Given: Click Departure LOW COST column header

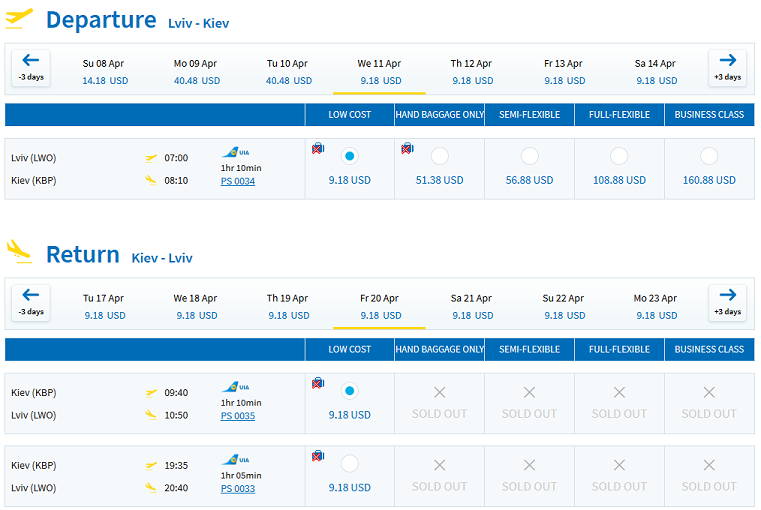Looking at the screenshot, I should tap(349, 115).
